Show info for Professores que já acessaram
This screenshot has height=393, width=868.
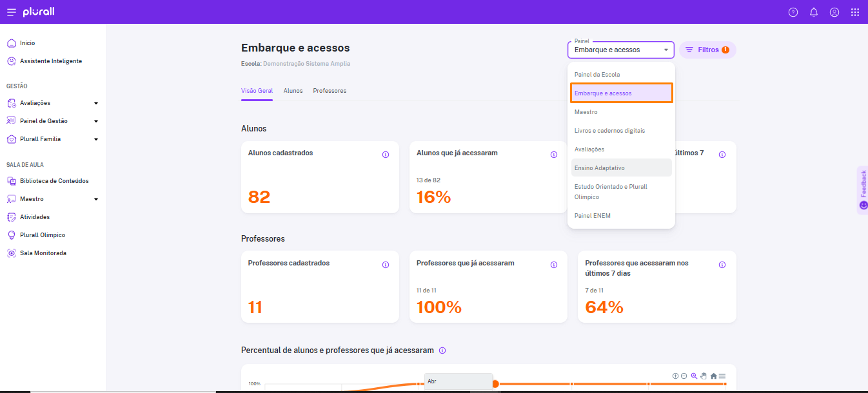(x=554, y=265)
